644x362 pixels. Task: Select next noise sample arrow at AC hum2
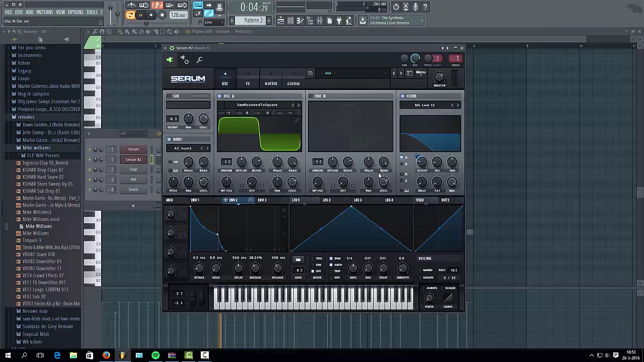pyautogui.click(x=207, y=148)
